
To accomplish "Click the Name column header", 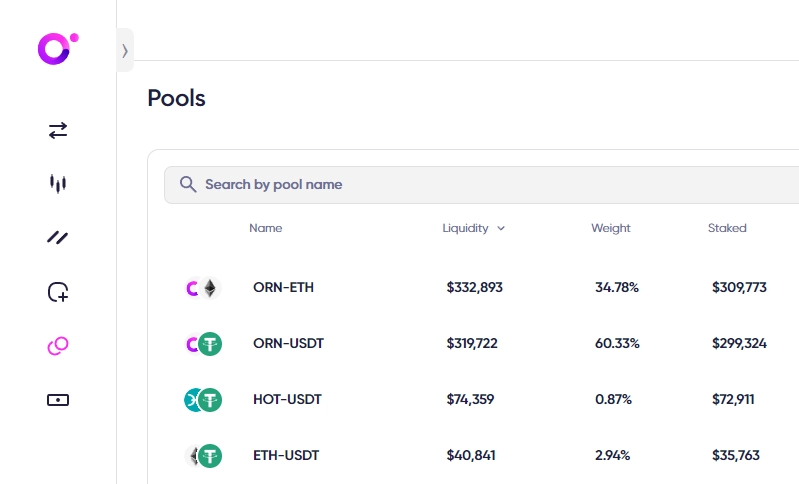I will pyautogui.click(x=265, y=228).
